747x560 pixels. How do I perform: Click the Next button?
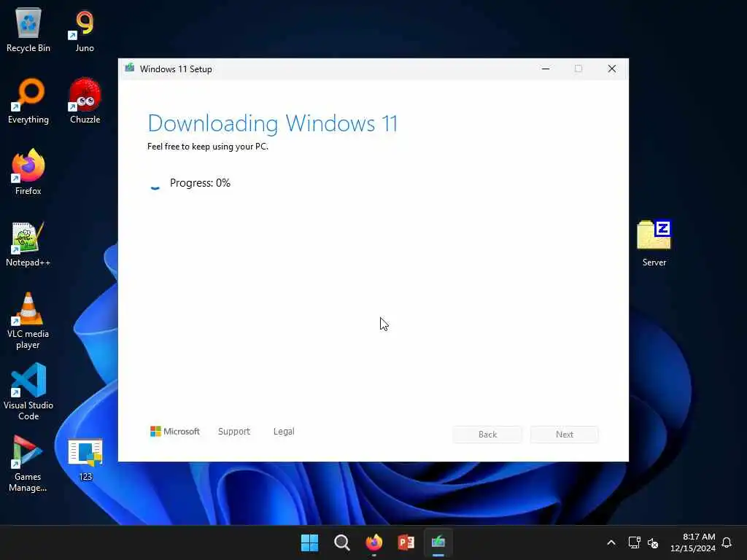pyautogui.click(x=565, y=435)
